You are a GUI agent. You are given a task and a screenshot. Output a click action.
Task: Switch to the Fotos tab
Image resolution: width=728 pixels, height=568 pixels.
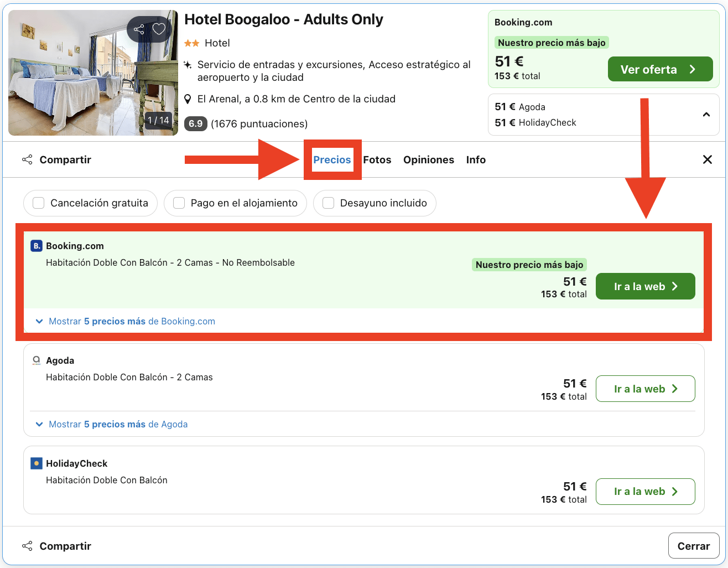377,159
